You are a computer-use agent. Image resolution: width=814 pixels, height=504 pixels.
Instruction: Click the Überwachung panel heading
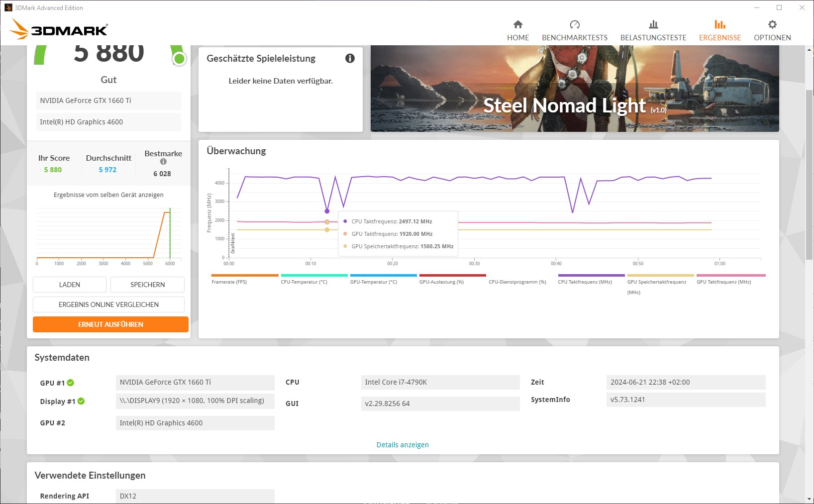click(x=236, y=151)
